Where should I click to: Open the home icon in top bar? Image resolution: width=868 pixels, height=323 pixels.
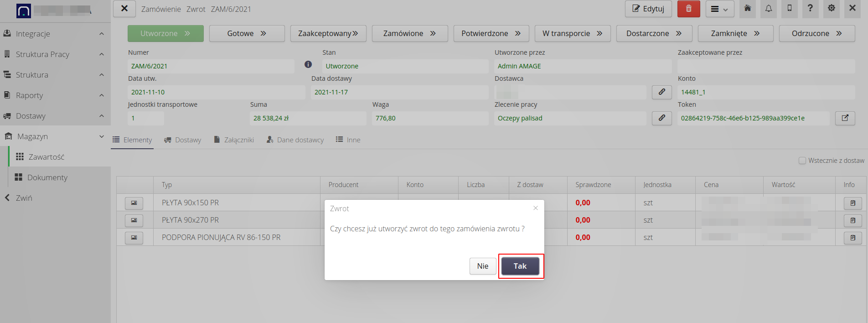click(x=748, y=9)
